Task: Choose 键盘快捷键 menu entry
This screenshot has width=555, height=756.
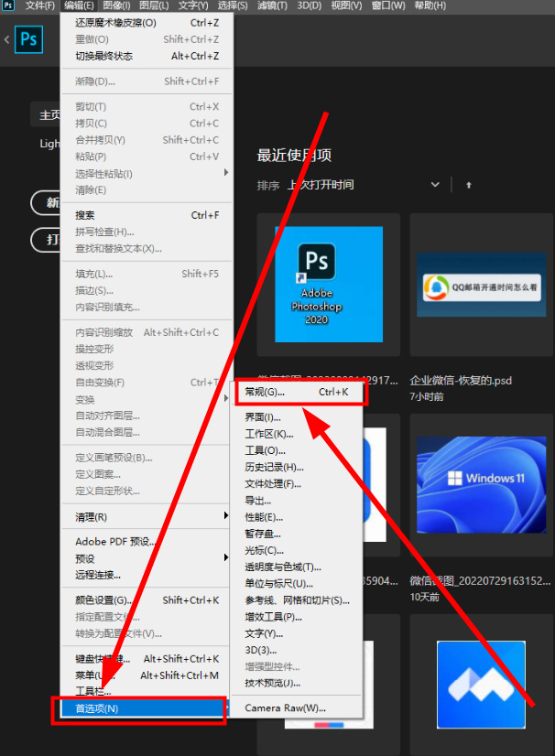Action: 147,659
